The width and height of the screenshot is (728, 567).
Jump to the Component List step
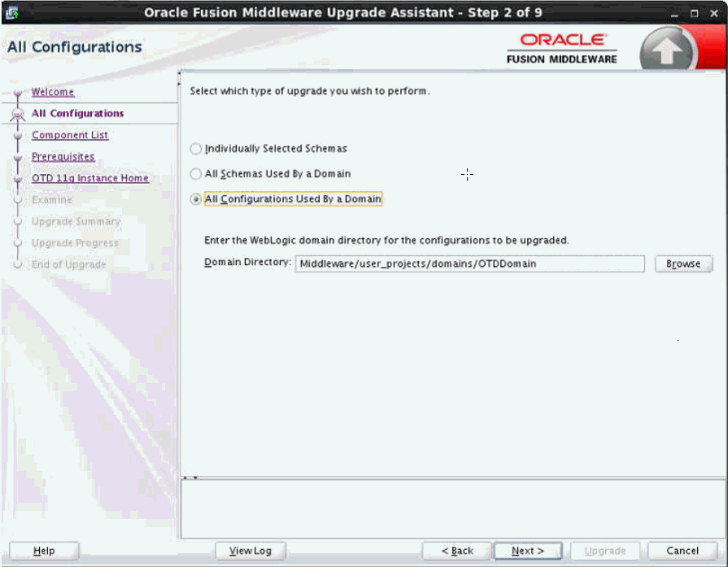(70, 135)
